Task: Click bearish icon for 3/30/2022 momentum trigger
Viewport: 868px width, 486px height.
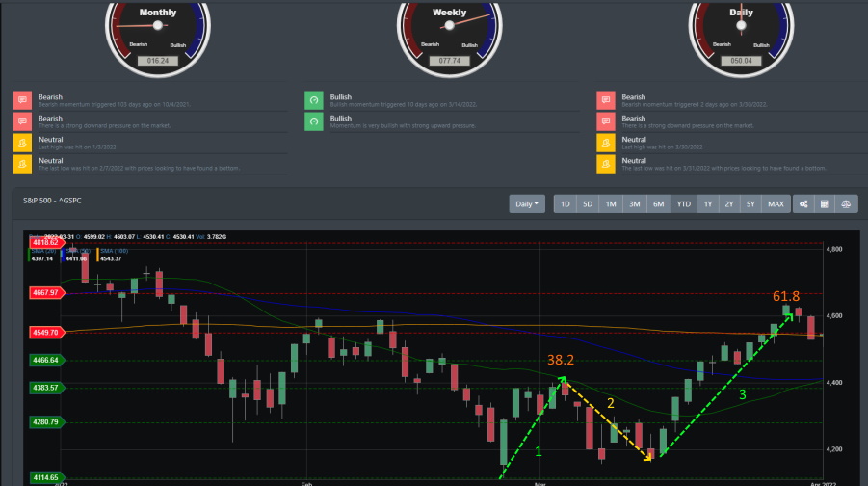Action: point(606,100)
